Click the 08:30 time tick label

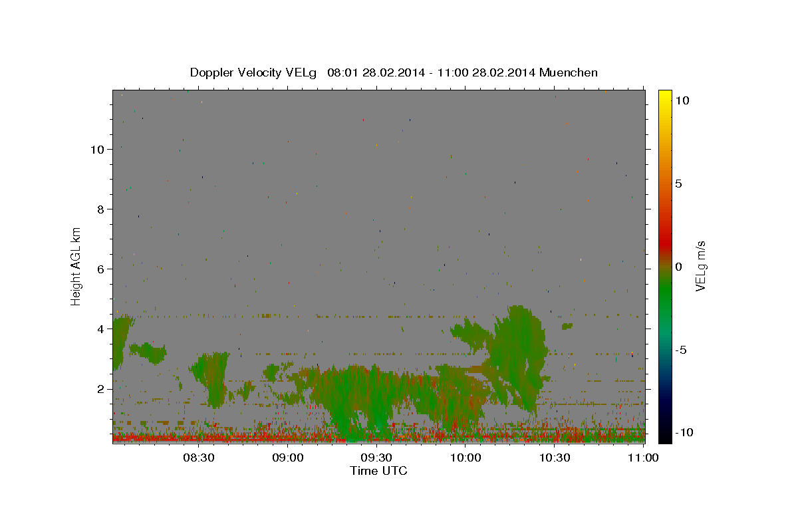tap(199, 458)
